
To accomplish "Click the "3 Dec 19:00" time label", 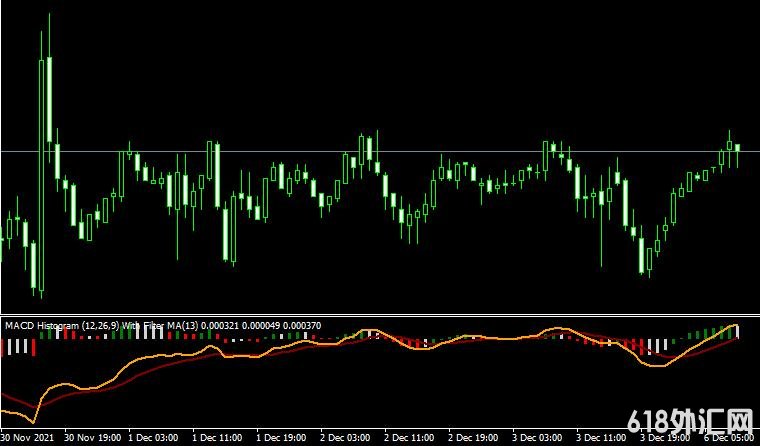I will pyautogui.click(x=666, y=437).
